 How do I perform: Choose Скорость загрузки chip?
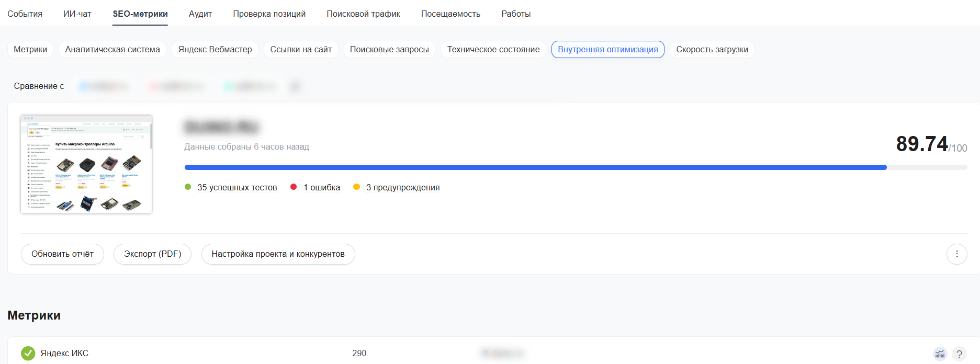click(712, 49)
